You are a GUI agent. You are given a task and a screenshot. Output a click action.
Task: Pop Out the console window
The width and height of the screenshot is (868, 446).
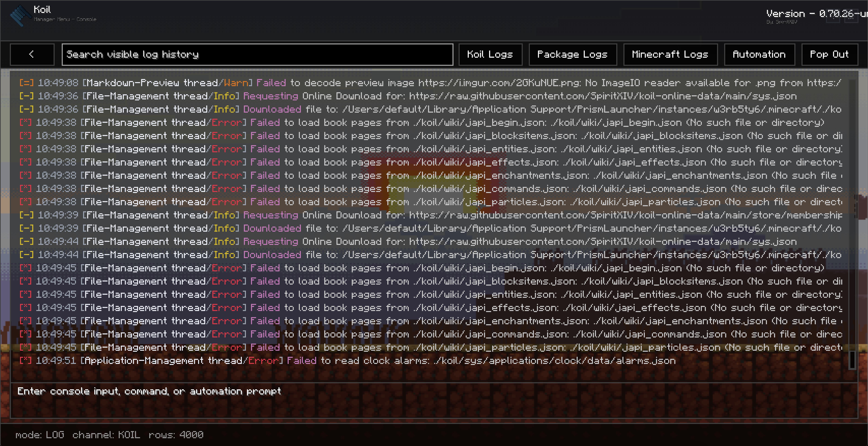click(x=829, y=54)
